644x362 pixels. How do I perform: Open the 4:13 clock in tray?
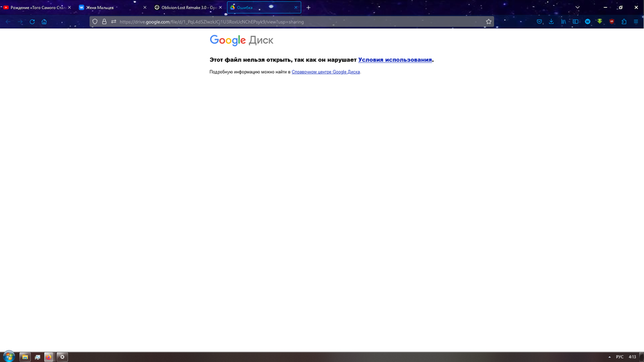(x=632, y=357)
